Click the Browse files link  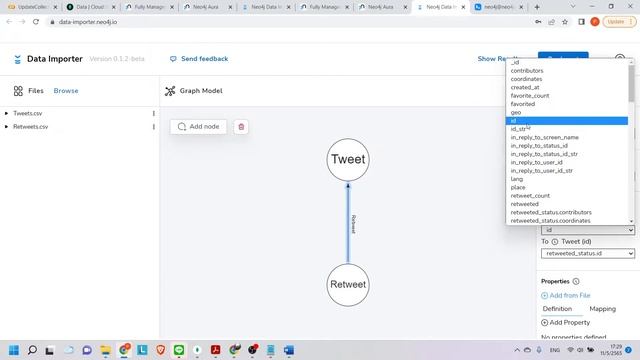point(66,91)
